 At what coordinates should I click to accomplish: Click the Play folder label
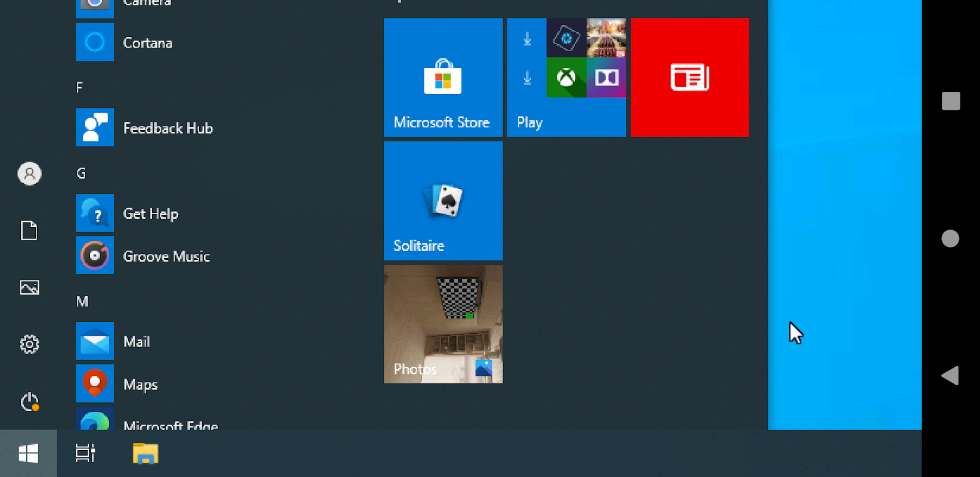coord(529,123)
